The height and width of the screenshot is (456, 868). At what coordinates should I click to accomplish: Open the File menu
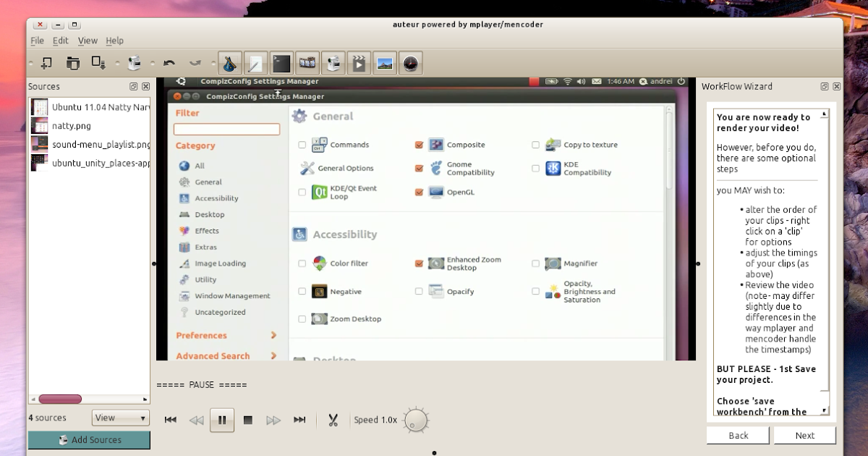(x=37, y=41)
